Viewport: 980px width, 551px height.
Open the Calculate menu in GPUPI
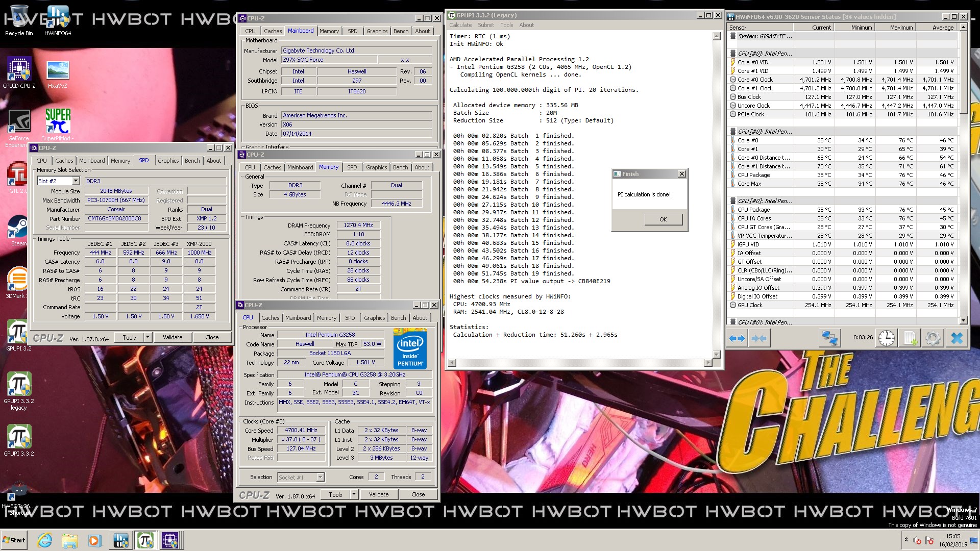pyautogui.click(x=460, y=25)
